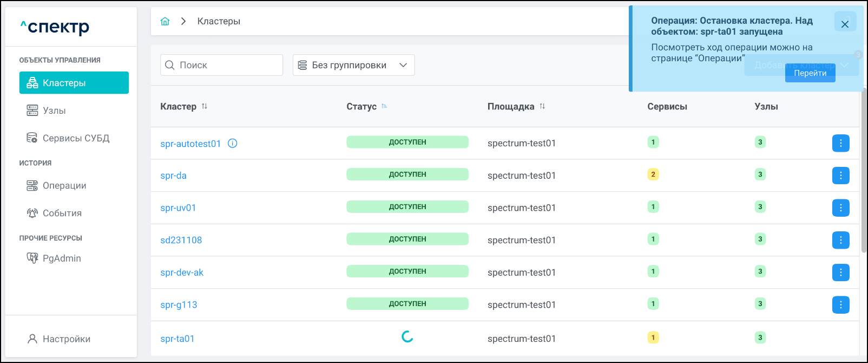This screenshot has width=868, height=363.
Task: Open three-dot menu for spr-g113 cluster
Action: tap(840, 305)
